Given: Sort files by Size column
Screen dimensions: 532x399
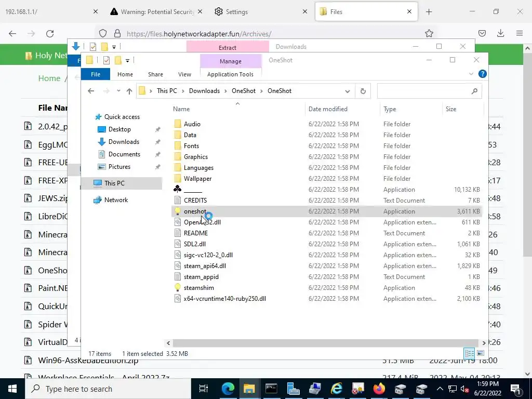Looking at the screenshot, I should tap(450, 109).
